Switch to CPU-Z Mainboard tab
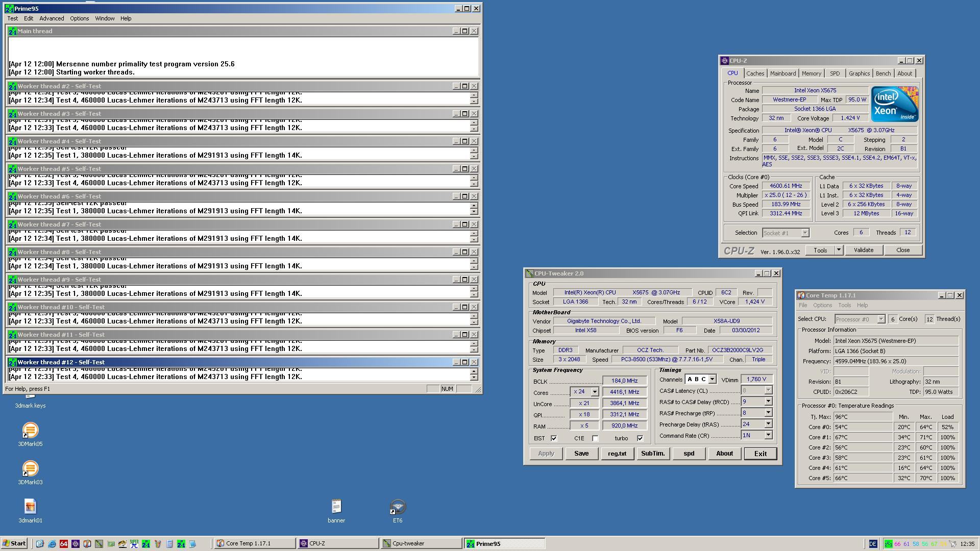Image resolution: width=980 pixels, height=551 pixels. pyautogui.click(x=782, y=73)
